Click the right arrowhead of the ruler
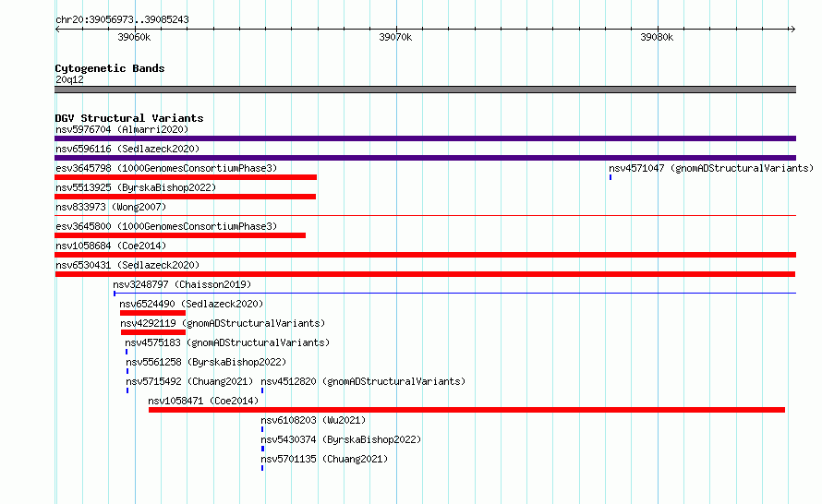Screen dimensions: 822x504 point(792,30)
